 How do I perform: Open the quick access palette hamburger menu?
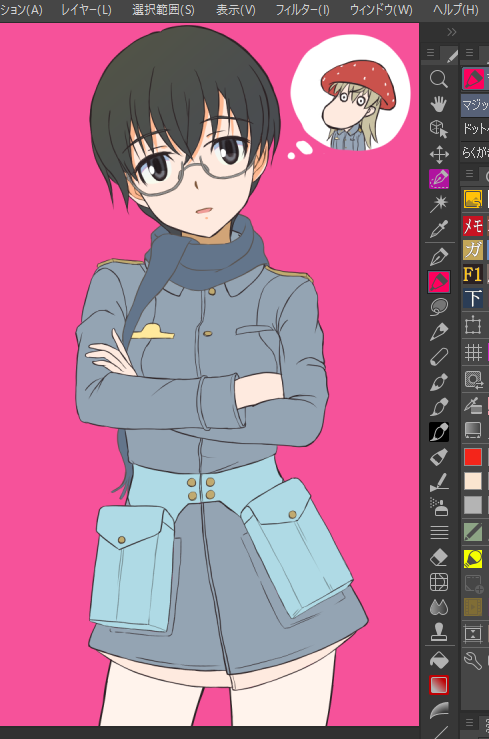469,173
